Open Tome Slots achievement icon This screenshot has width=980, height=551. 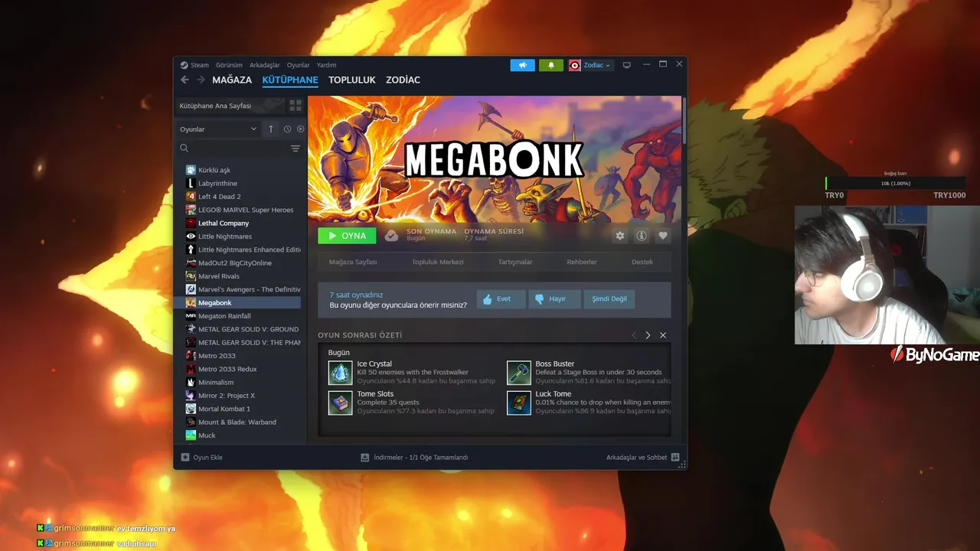coord(341,403)
